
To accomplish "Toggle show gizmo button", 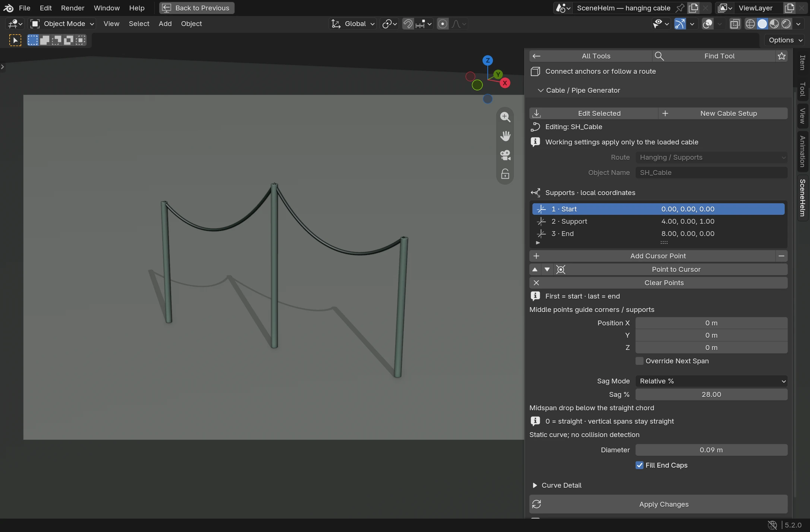I will pyautogui.click(x=680, y=24).
